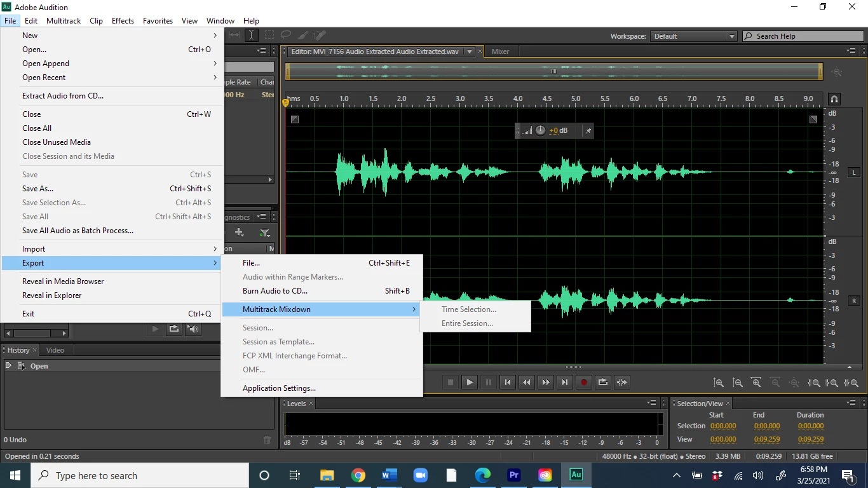Click Zoom In Time icon

pos(757,383)
